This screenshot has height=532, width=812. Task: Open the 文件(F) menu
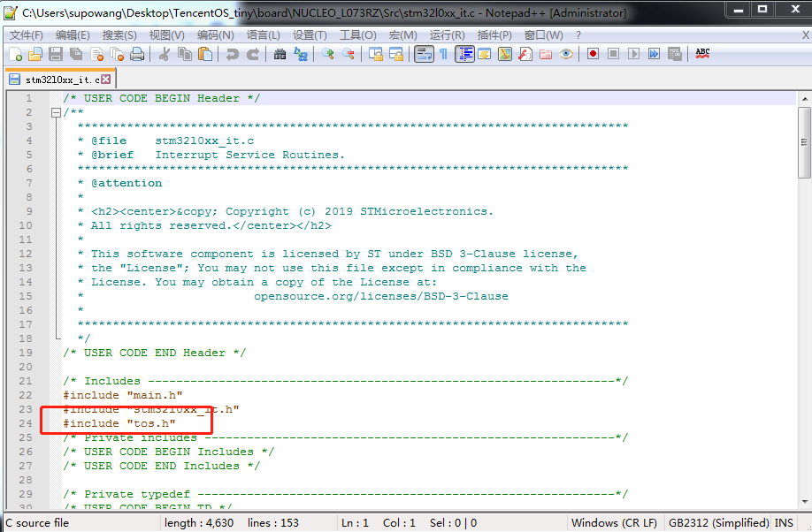point(26,35)
